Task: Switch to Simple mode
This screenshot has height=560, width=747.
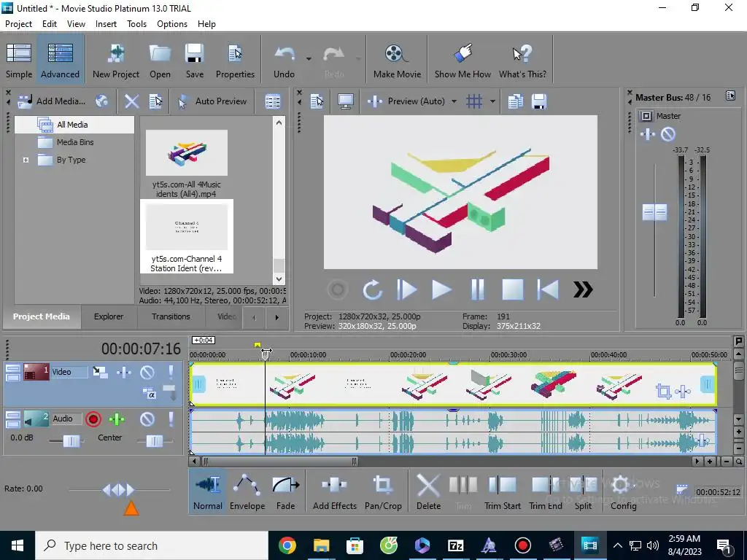Action: pos(19,60)
